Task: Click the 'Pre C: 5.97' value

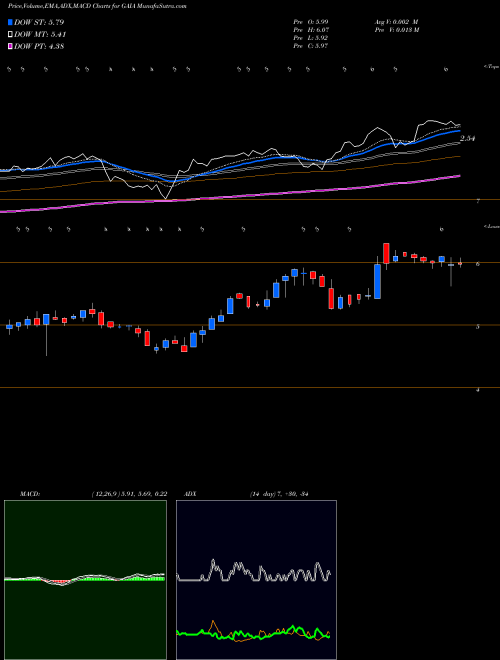Action: coord(311,46)
